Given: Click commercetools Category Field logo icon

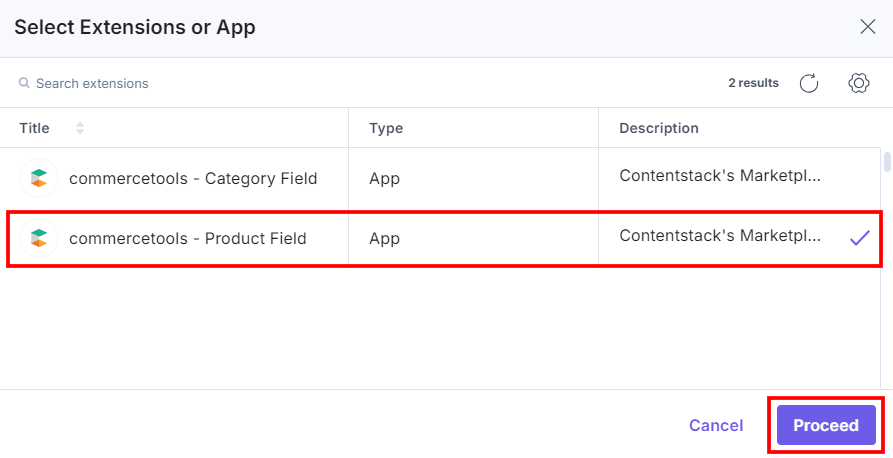Looking at the screenshot, I should [x=39, y=179].
